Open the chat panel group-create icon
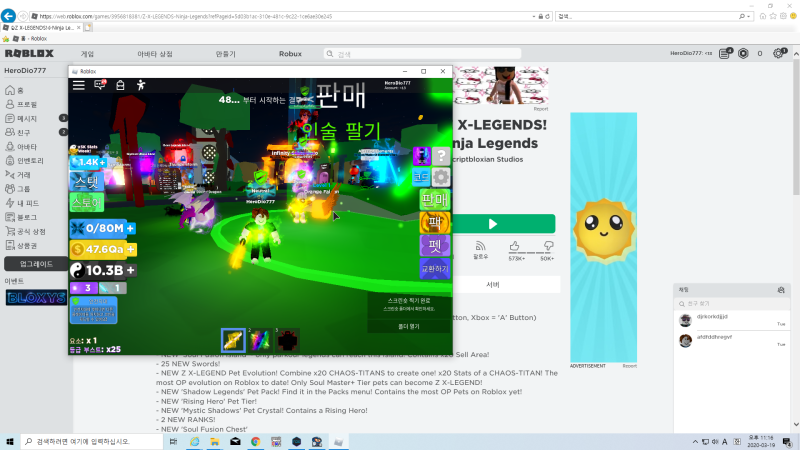The image size is (800, 450). point(781,290)
